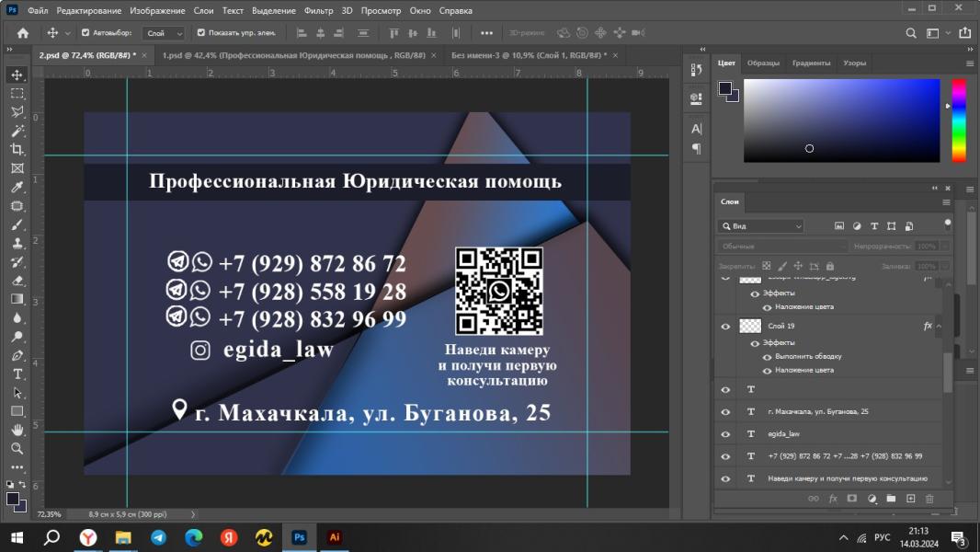Open the Character panel icon
Viewport: 980px width, 552px height.
(x=696, y=129)
